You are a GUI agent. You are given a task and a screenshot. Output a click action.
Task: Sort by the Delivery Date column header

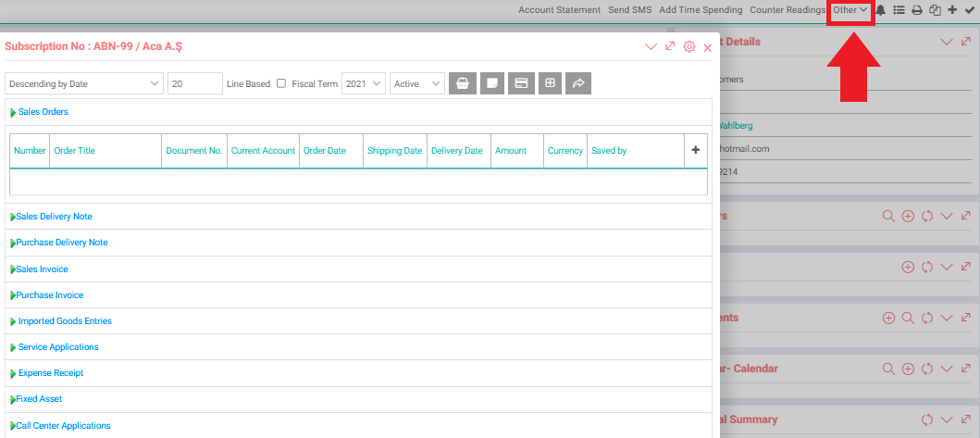tap(457, 151)
